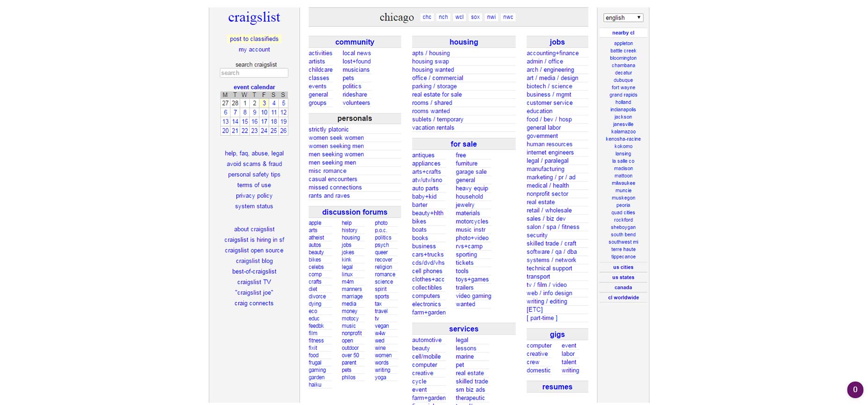This screenshot has height=405, width=868.
Task: Open cars+trucks for sale
Action: [427, 255]
